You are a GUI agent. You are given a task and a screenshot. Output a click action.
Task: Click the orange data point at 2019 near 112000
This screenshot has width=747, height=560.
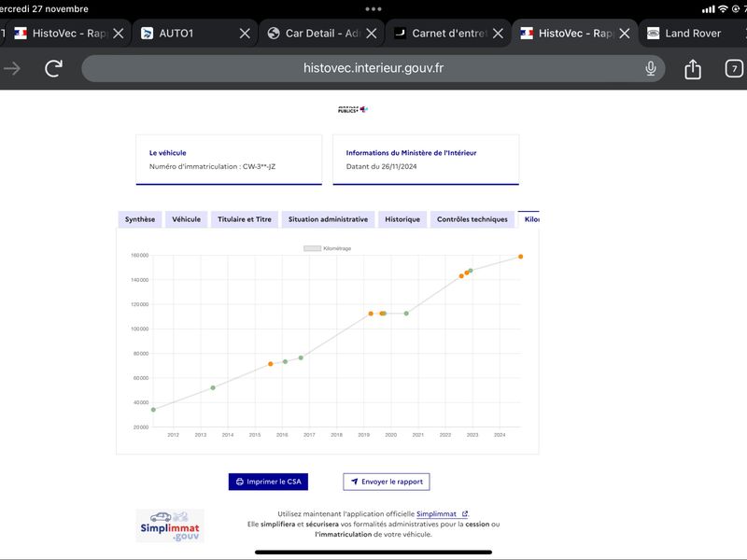pyautogui.click(x=371, y=314)
